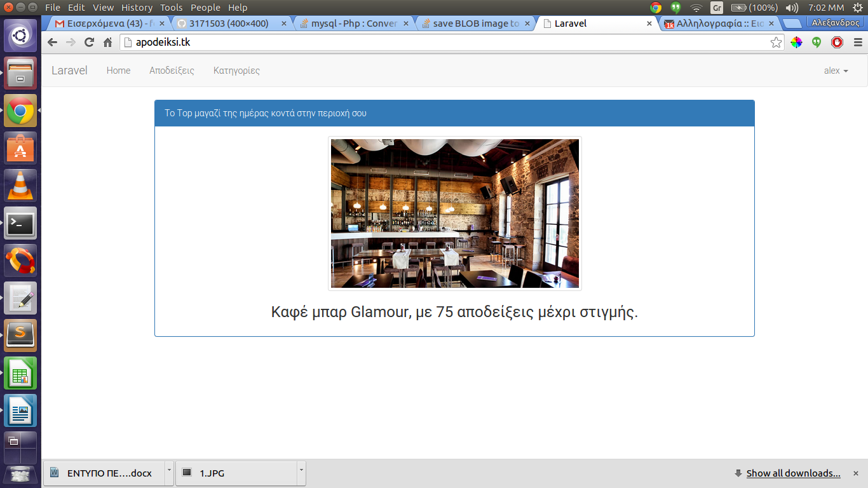Open the History menu
868x488 pixels.
pos(137,8)
